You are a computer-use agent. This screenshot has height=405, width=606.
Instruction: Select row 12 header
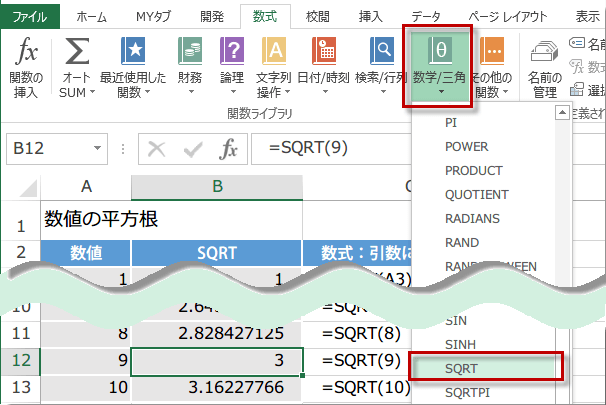pyautogui.click(x=20, y=361)
